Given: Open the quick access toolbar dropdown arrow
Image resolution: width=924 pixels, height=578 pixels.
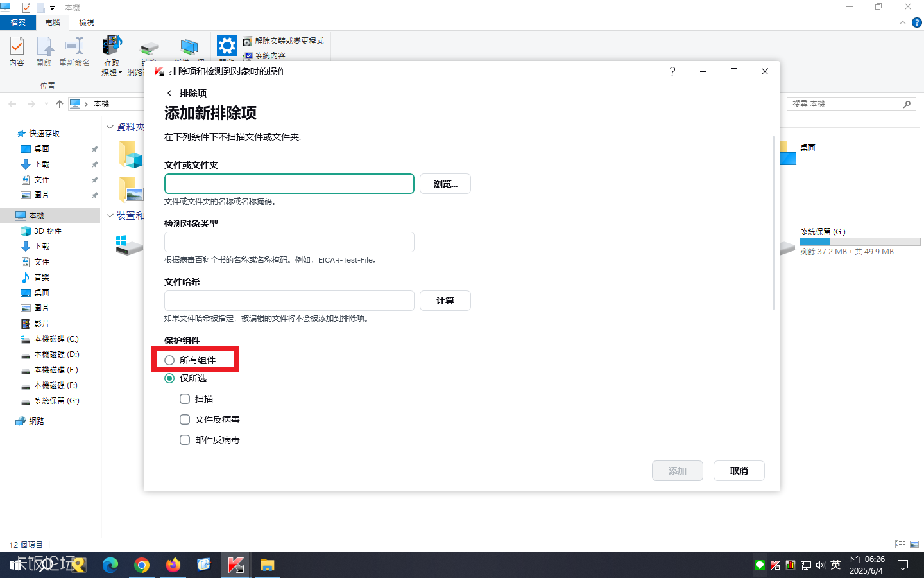Looking at the screenshot, I should coord(52,8).
